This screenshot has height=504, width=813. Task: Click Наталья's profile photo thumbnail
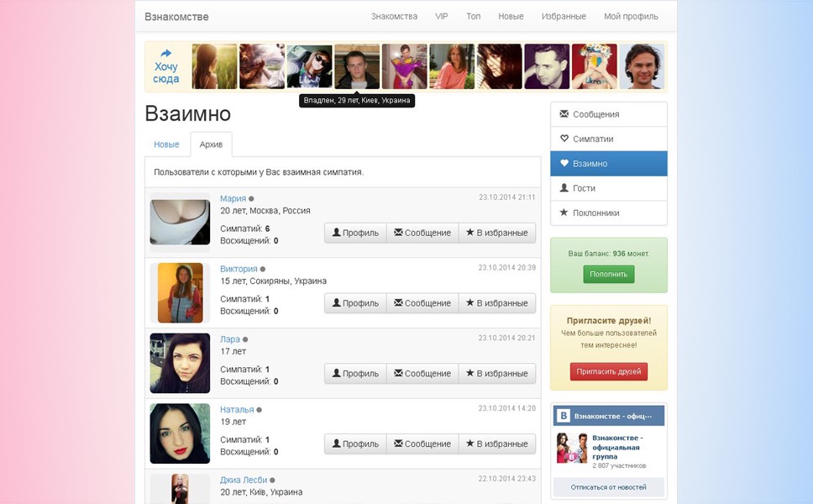coord(180,433)
